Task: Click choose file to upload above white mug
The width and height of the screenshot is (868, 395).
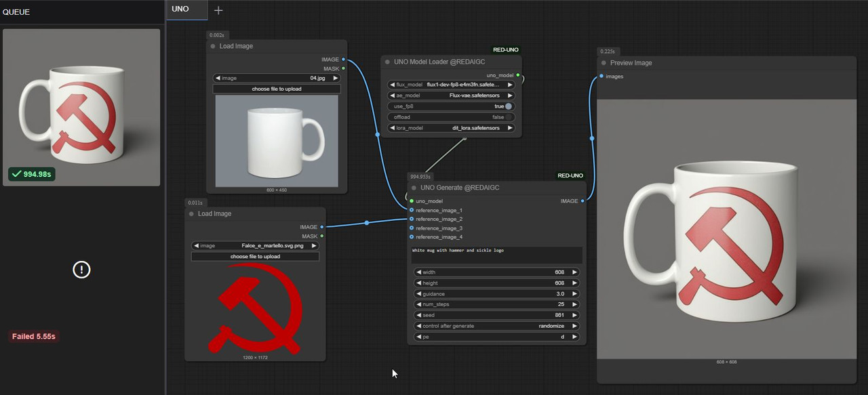Action: [277, 89]
